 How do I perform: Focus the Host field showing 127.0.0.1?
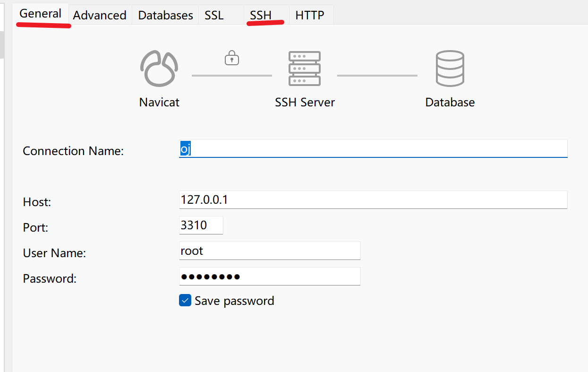tap(373, 200)
